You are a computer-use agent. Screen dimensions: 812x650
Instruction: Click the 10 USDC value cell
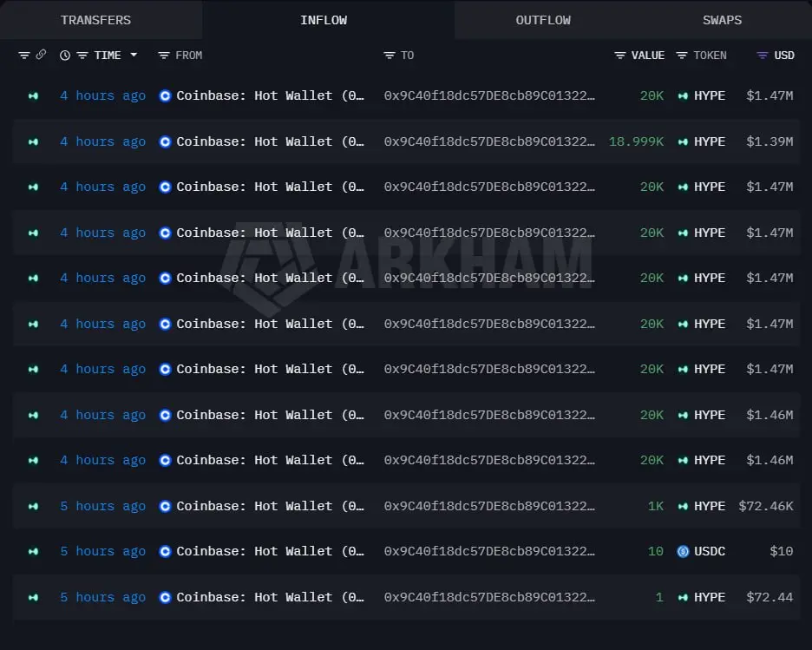point(656,551)
